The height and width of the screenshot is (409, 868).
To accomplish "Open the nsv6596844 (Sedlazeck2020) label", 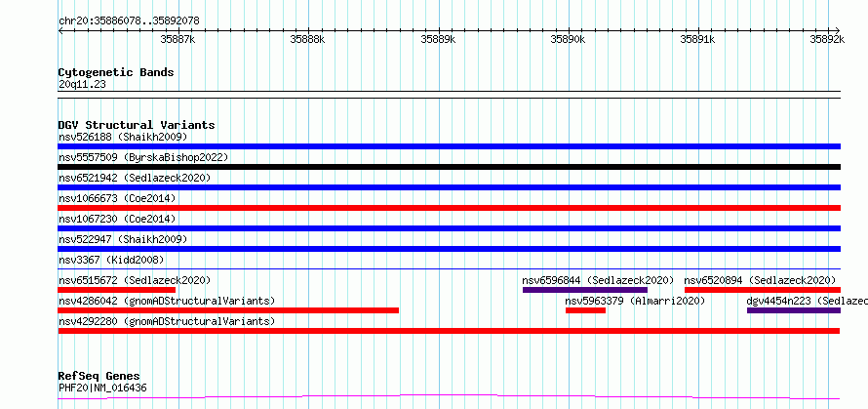I will (x=599, y=280).
